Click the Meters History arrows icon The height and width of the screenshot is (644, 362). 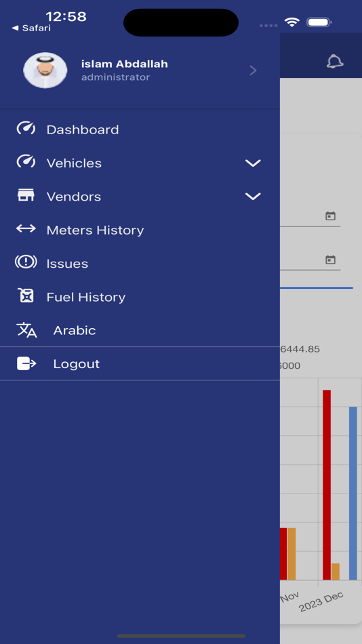click(x=26, y=228)
